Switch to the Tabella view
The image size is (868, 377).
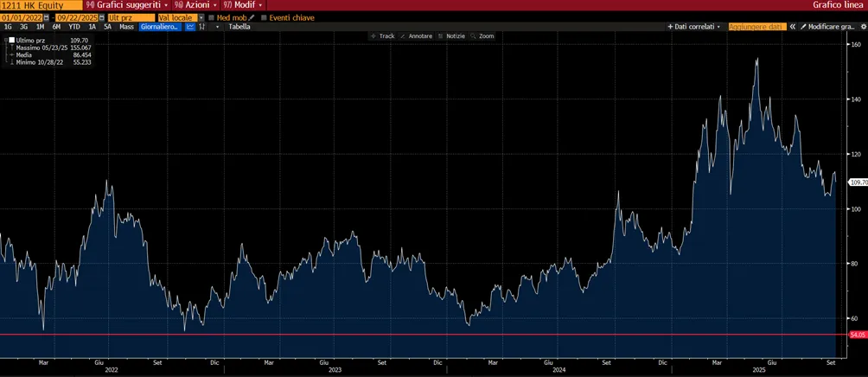click(239, 27)
